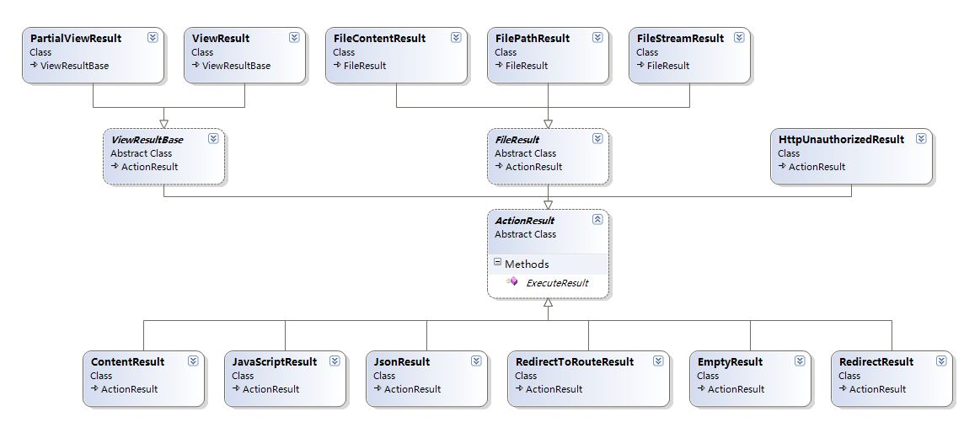Expand the FileStreamResult class shape
980x433 pixels.
[x=739, y=38]
